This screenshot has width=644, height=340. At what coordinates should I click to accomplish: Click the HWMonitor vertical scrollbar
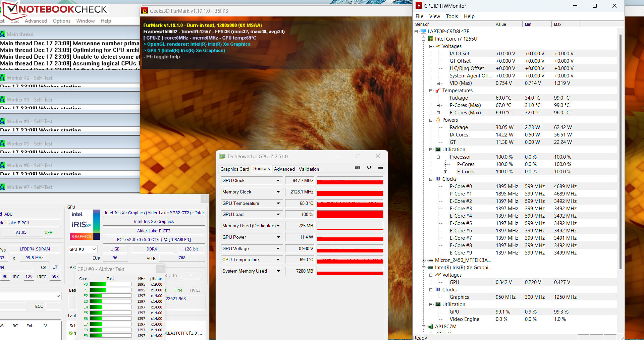coord(620,151)
